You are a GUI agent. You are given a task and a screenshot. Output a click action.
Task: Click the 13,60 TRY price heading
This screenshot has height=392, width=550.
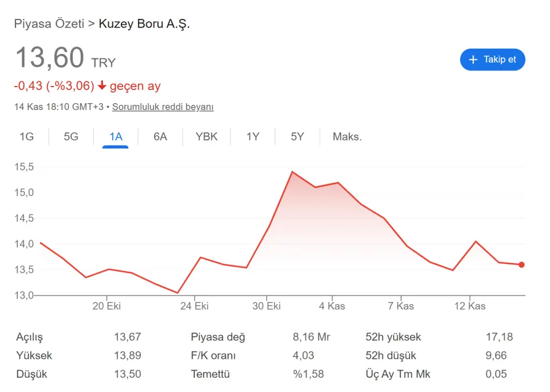65,58
